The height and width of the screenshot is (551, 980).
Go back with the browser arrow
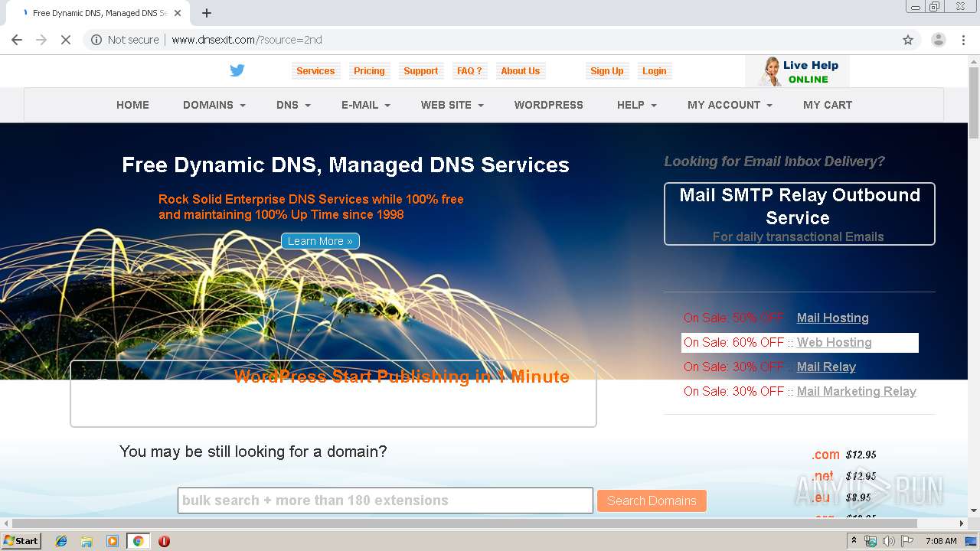point(17,40)
